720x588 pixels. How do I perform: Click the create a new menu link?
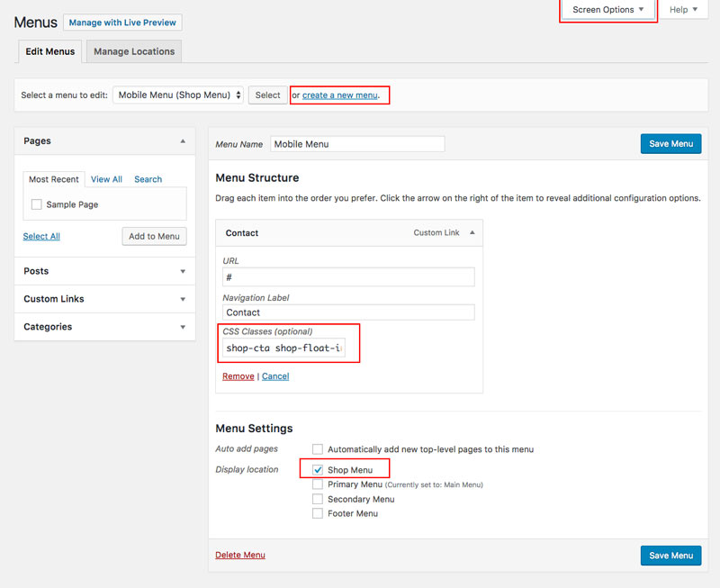340,95
